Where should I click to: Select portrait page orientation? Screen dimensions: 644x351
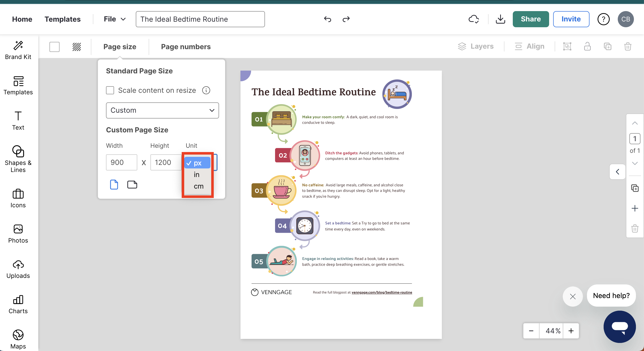click(114, 185)
